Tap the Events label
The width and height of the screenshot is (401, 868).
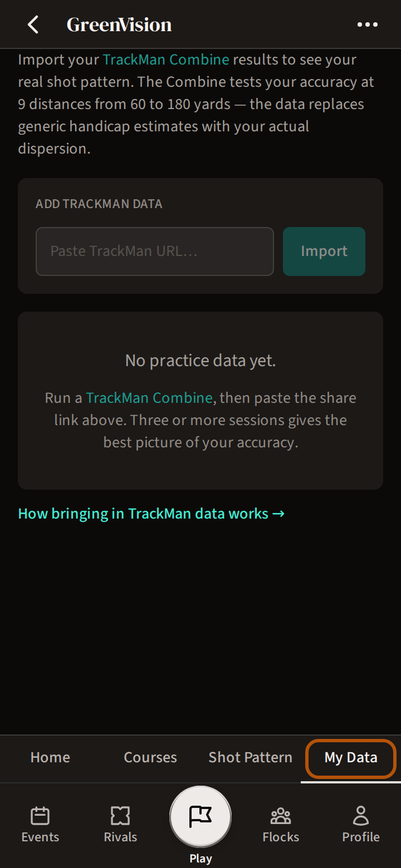[x=40, y=837]
